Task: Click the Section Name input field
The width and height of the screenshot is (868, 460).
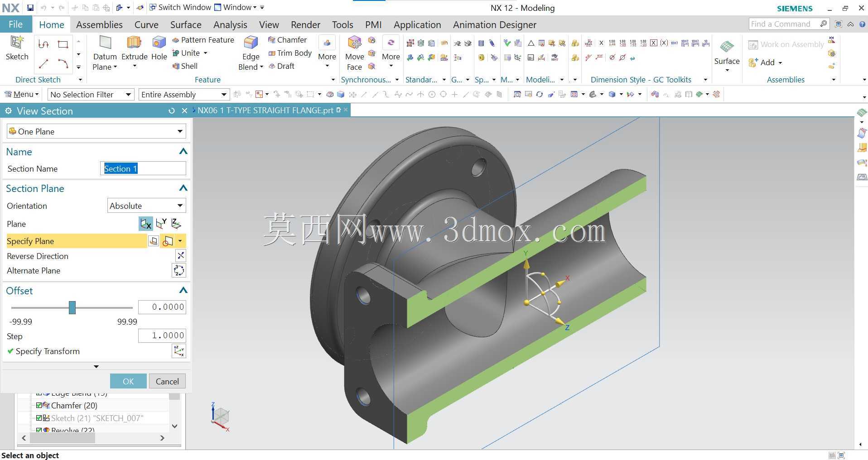Action: [x=143, y=168]
